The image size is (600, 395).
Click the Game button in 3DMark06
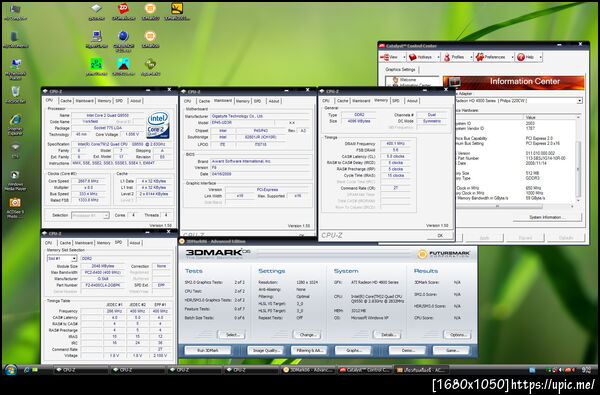click(452, 350)
